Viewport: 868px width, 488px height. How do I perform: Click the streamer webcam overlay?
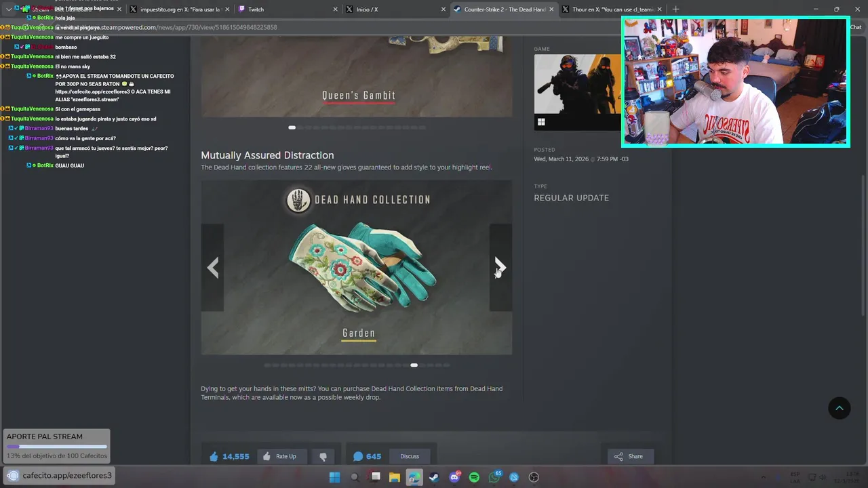(736, 82)
